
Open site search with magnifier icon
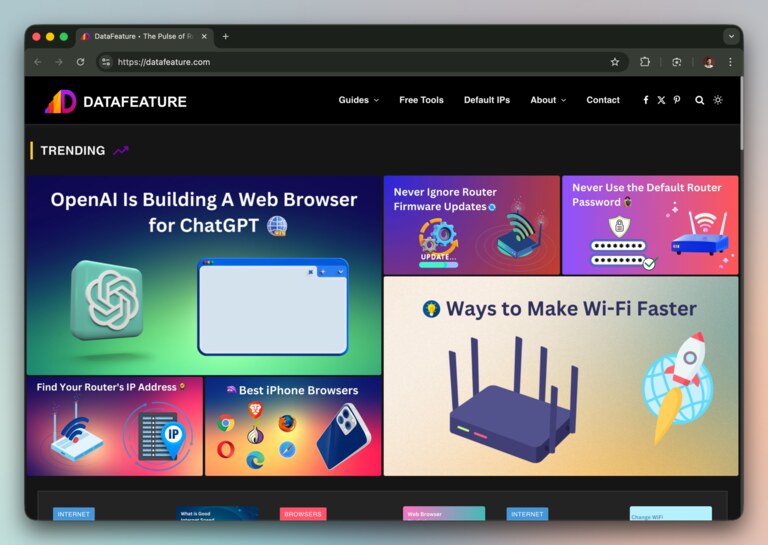point(699,100)
